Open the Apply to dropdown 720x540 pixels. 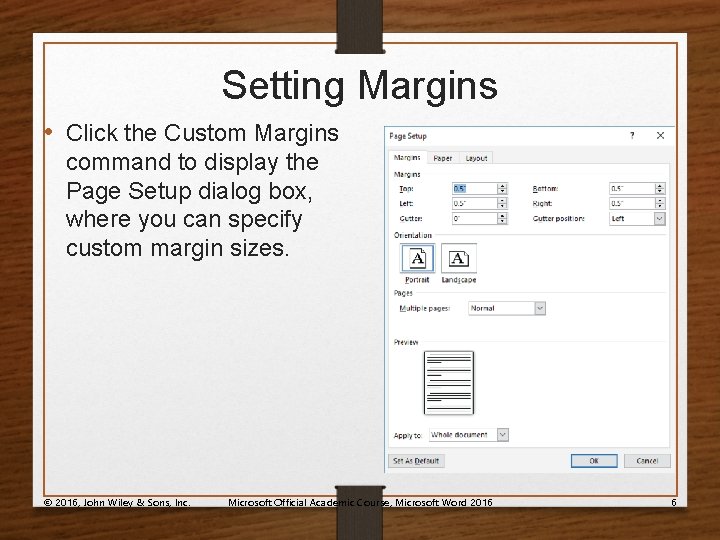[x=503, y=435]
